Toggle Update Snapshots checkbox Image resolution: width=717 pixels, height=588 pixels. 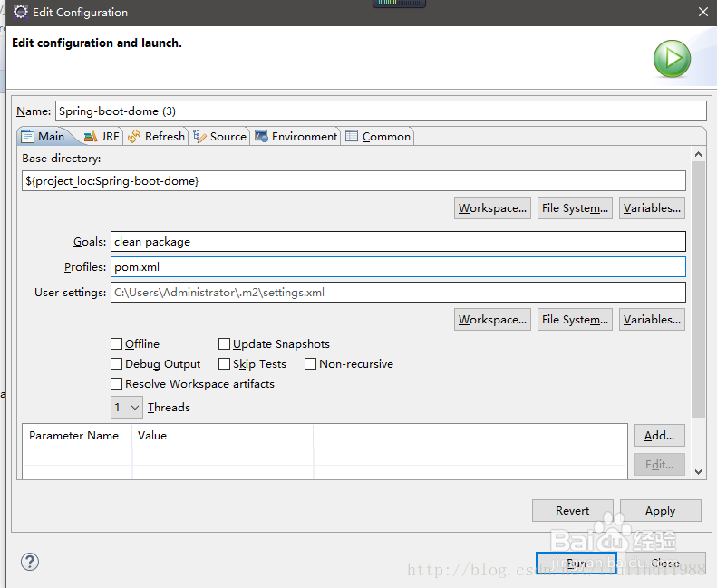coord(224,343)
